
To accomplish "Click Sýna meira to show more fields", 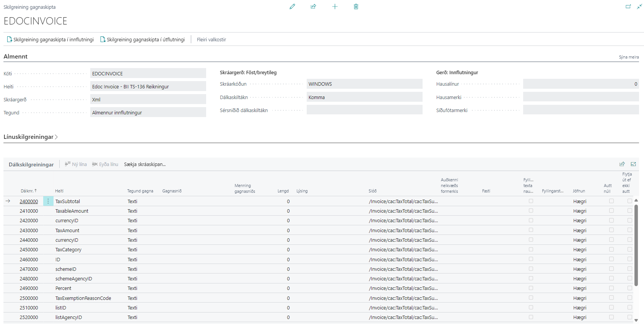I will pos(629,57).
